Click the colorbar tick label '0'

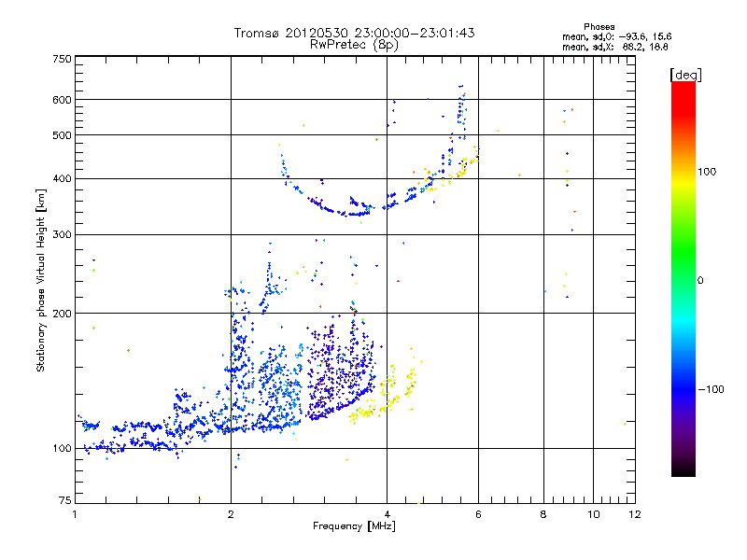pyautogui.click(x=700, y=281)
